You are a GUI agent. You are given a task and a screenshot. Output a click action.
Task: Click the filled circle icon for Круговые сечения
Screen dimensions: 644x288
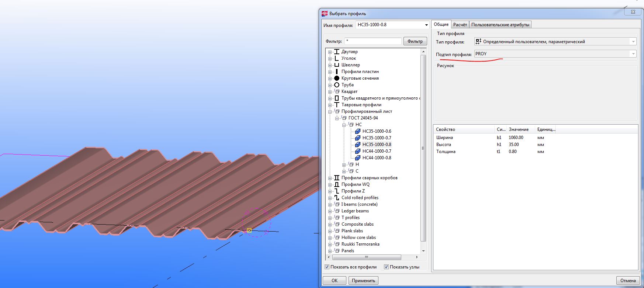336,78
